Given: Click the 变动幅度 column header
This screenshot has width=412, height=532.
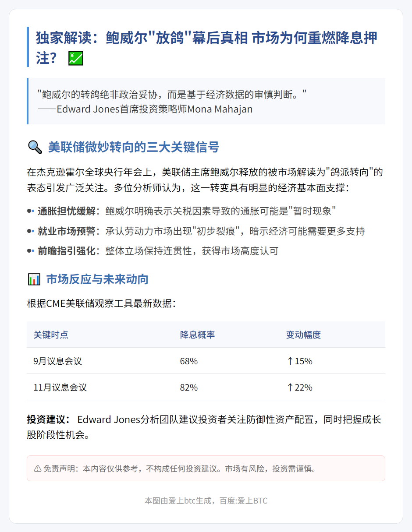Looking at the screenshot, I should pyautogui.click(x=303, y=335).
